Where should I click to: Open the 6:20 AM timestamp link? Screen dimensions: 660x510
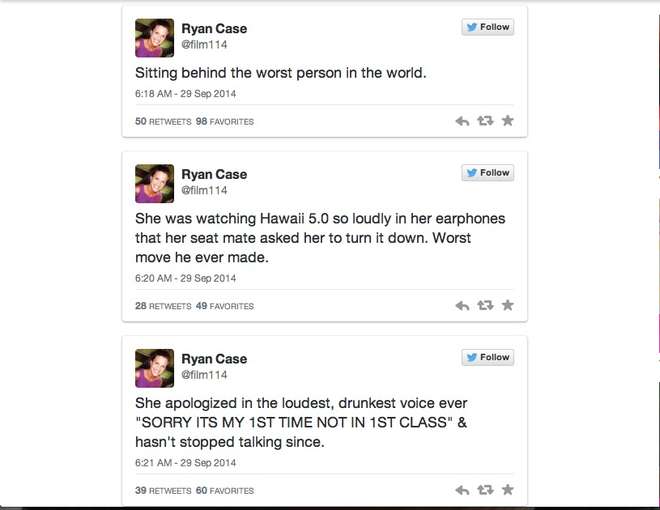[x=185, y=278]
